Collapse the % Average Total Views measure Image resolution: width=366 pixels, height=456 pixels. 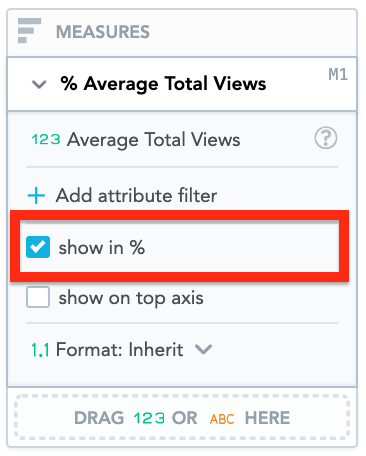[x=39, y=84]
